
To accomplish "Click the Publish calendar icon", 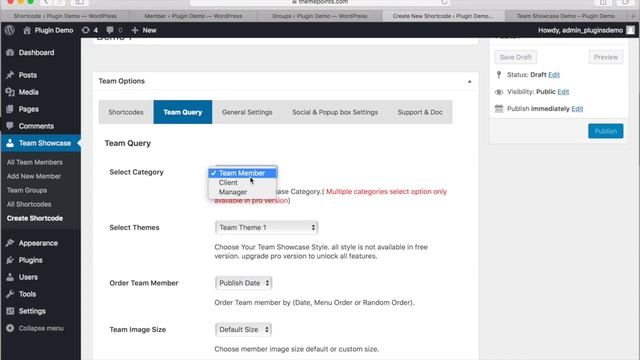I will click(x=499, y=109).
